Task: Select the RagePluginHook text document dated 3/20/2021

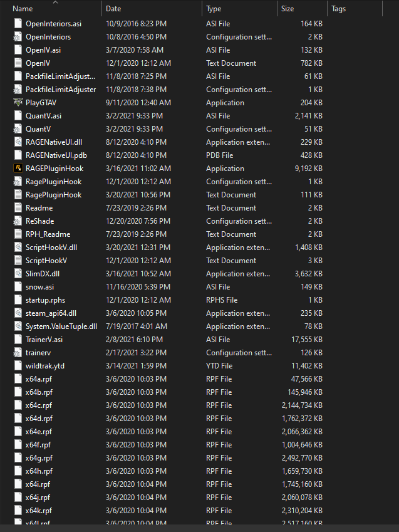Action: tap(54, 195)
